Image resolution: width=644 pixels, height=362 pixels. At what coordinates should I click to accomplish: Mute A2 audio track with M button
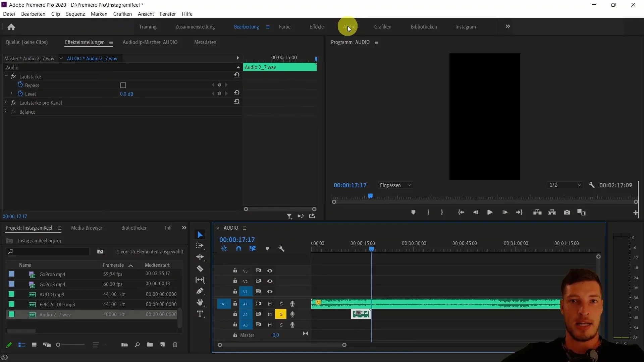click(x=270, y=314)
